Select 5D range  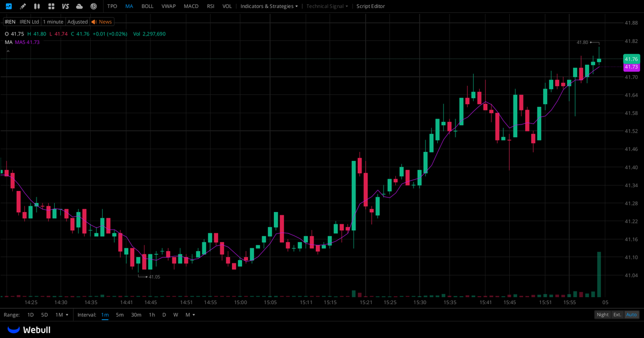pyautogui.click(x=45, y=314)
